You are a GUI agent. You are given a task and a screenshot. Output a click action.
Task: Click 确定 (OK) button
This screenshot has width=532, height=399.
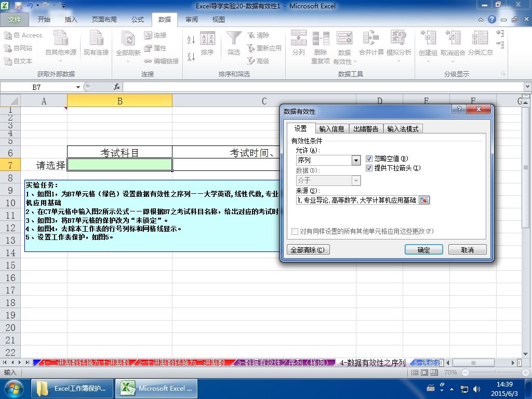(x=424, y=250)
